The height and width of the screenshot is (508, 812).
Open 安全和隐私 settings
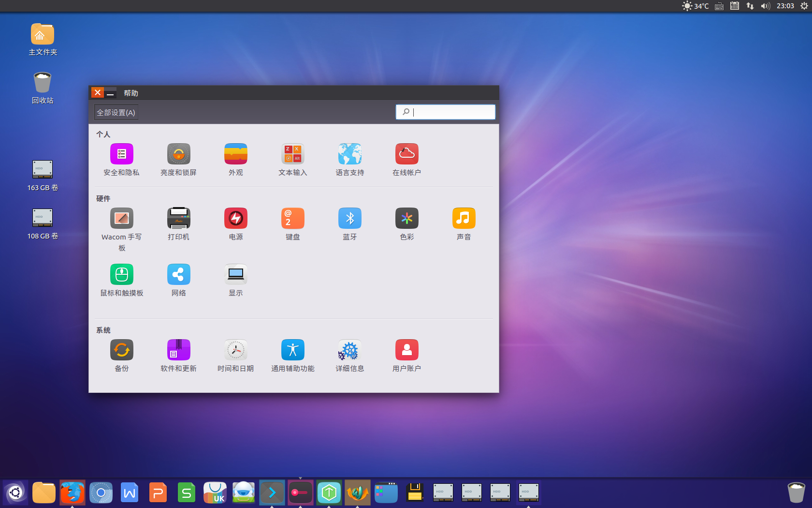pyautogui.click(x=121, y=160)
